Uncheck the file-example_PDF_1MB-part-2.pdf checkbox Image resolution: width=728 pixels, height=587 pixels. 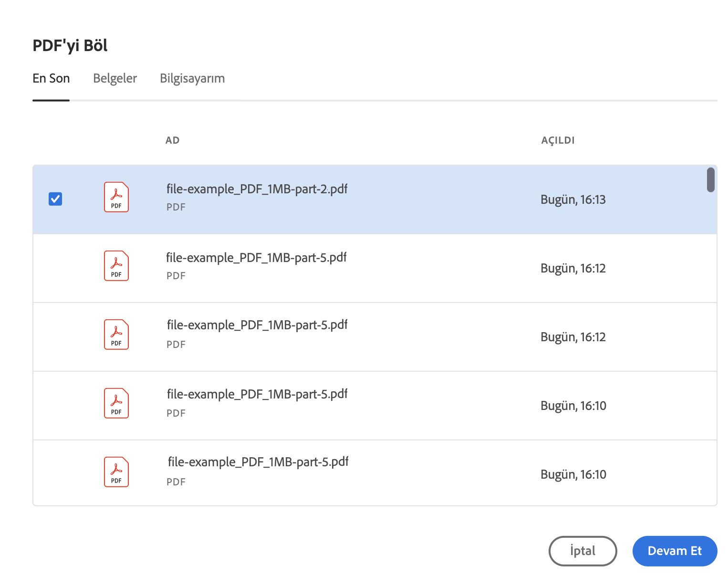point(55,199)
